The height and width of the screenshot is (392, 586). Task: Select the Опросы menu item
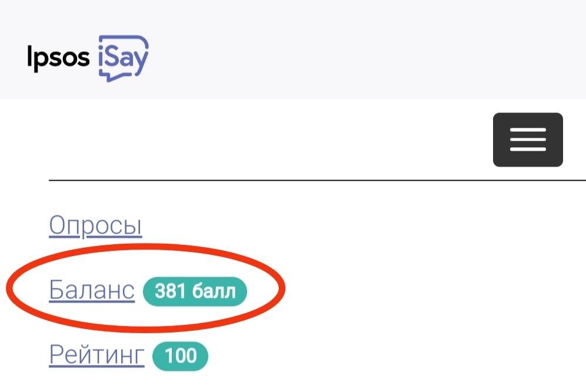click(x=95, y=225)
